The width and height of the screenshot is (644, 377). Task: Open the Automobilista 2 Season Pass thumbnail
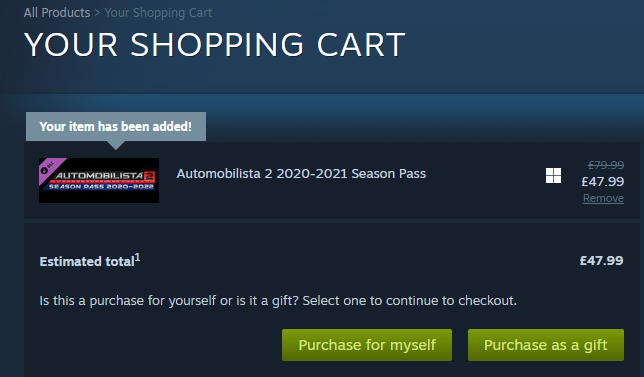99,180
